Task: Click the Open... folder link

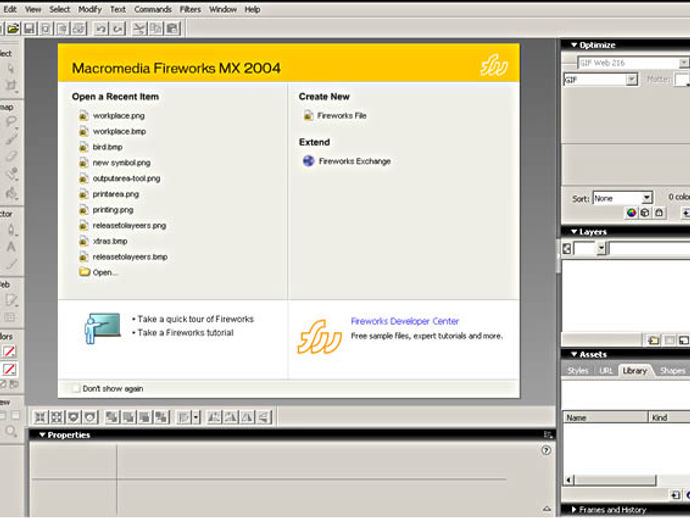Action: click(98, 272)
